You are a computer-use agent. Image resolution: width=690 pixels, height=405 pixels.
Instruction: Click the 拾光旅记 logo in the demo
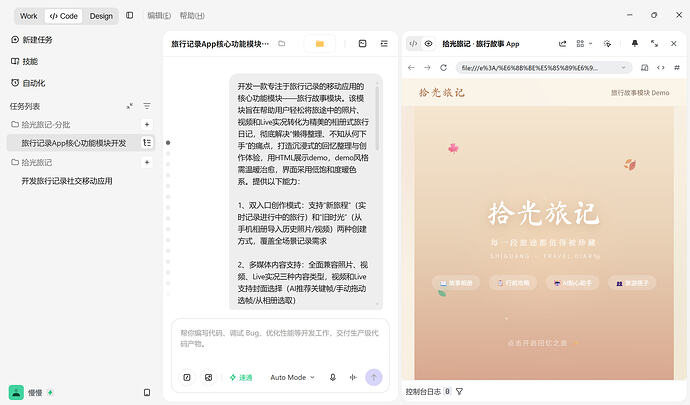[x=441, y=92]
